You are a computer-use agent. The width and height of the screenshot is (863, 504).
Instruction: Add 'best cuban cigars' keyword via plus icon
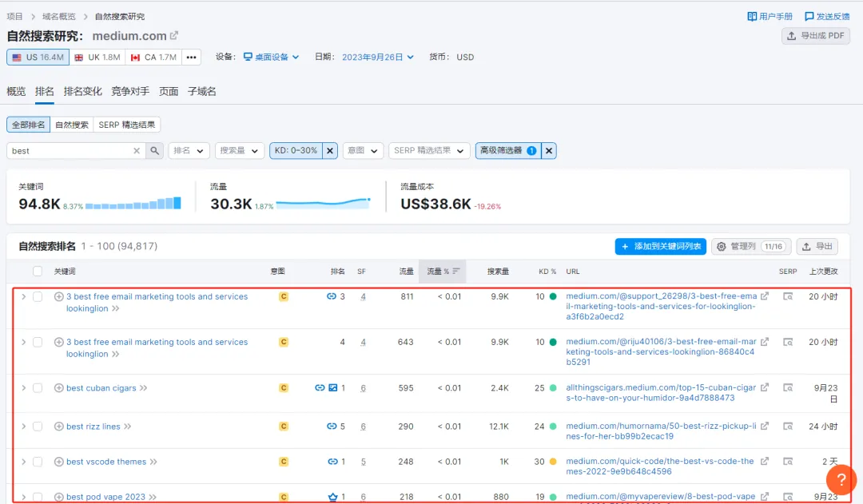[59, 388]
